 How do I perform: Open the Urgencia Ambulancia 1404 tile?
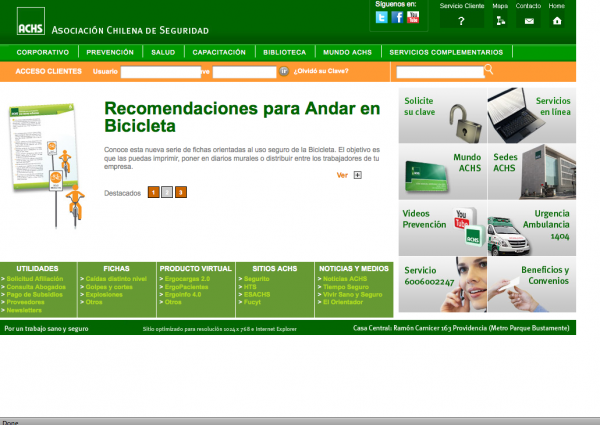coord(532,228)
